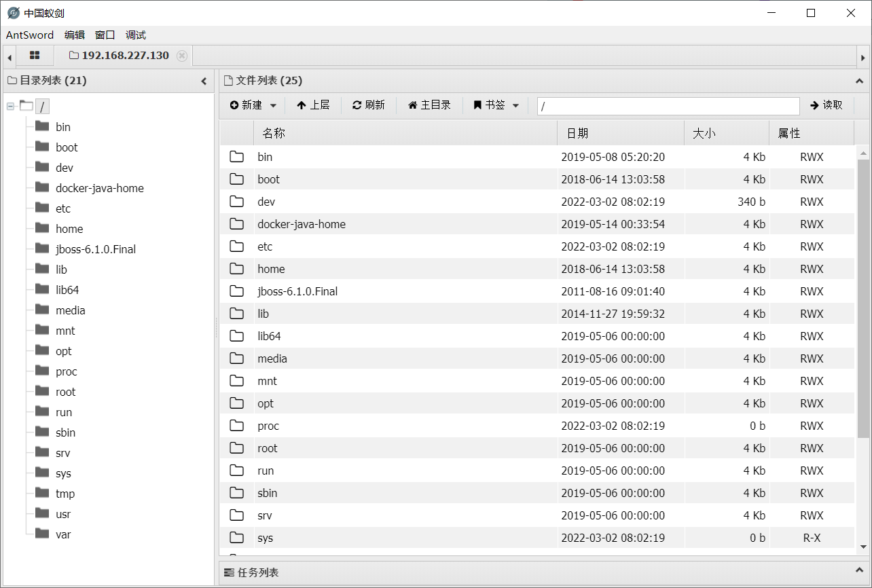This screenshot has height=588, width=872.
Task: Open the 编辑 menu
Action: click(x=75, y=35)
